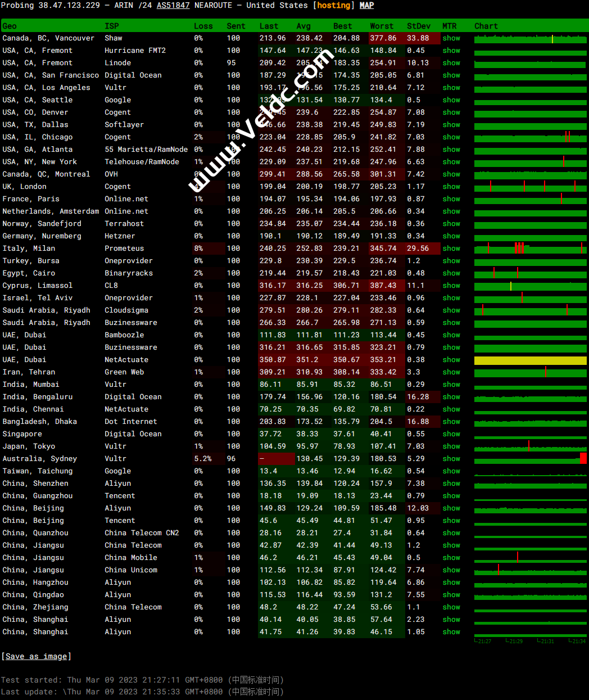Show MTR for Singapore Digital Ocean
Viewport: 589px width, 700px height.
451,434
